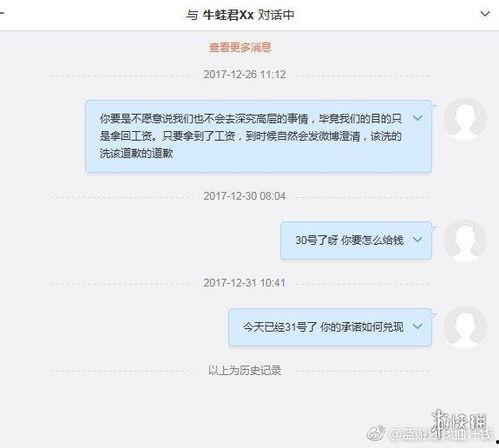View sender avatar beside the first message
Screen dimensions: 499x448
(x=465, y=119)
